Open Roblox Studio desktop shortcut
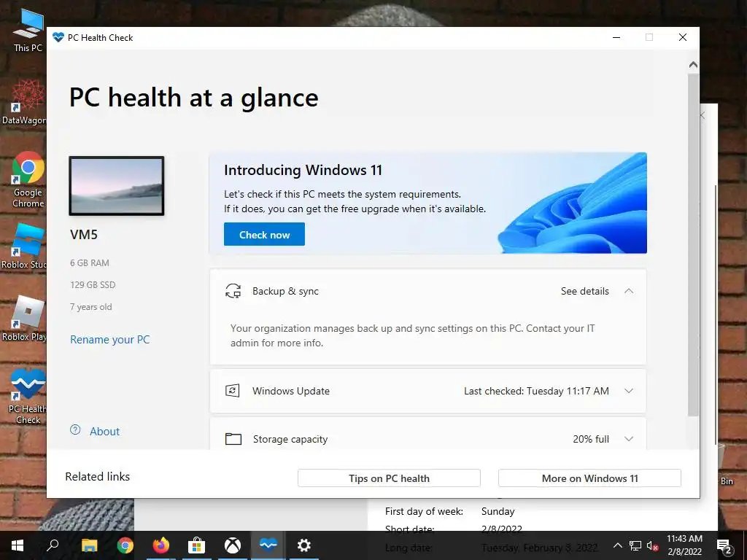The height and width of the screenshot is (560, 747). (24, 246)
